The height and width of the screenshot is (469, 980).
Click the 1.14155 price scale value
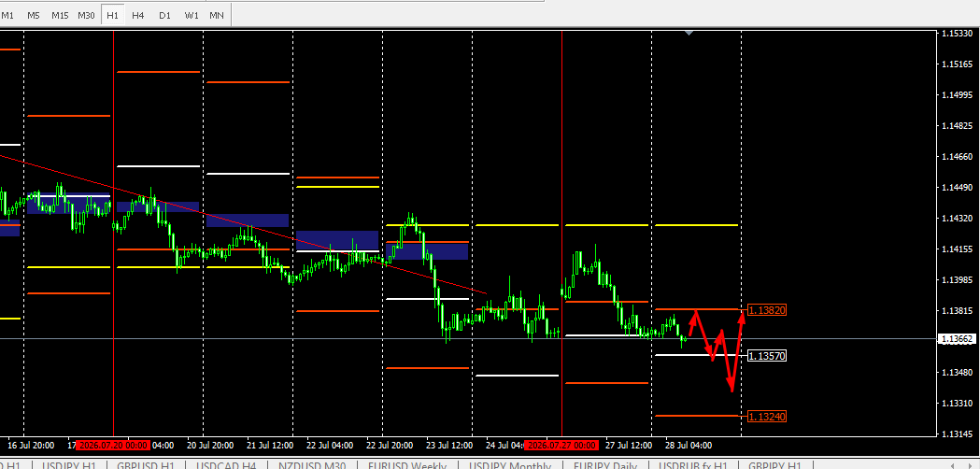[957, 249]
